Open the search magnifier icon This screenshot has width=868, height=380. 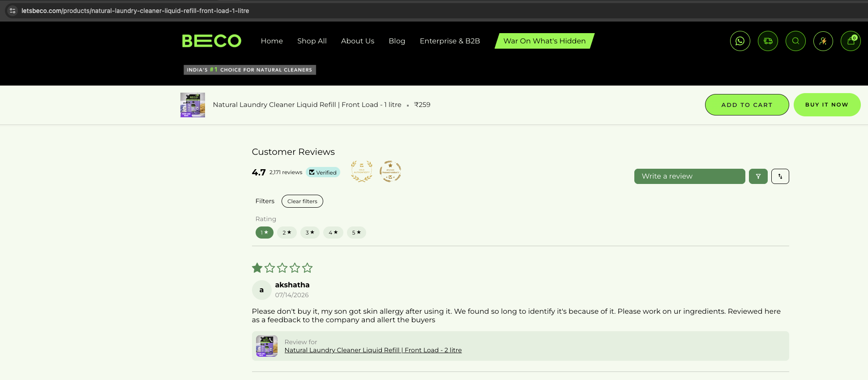pos(795,41)
